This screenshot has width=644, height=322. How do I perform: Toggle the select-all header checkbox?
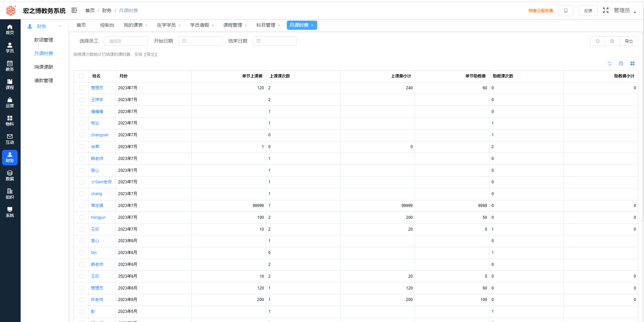coord(81,76)
